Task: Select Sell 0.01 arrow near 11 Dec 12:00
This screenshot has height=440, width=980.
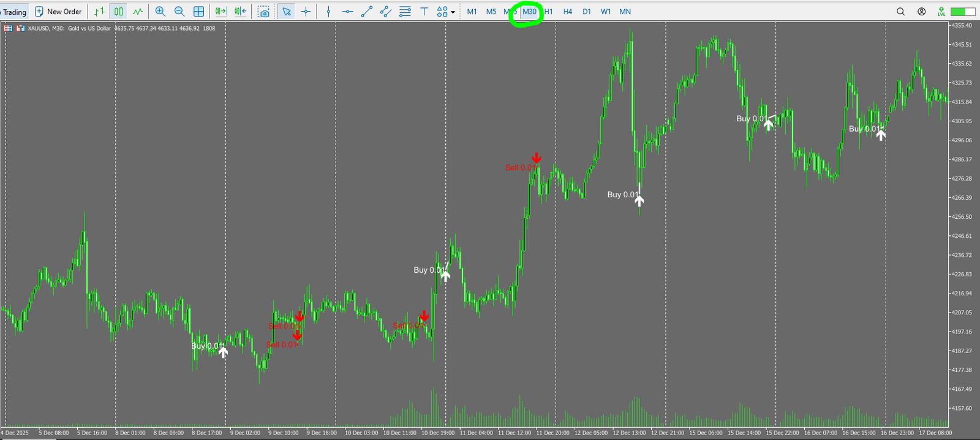Action: [536, 158]
